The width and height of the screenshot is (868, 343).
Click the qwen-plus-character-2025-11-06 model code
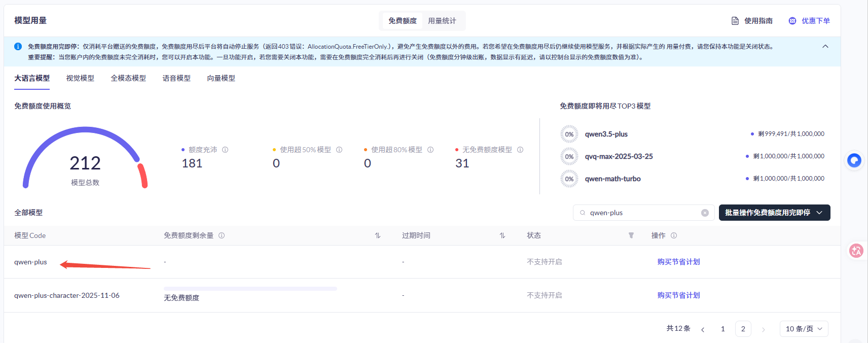(x=67, y=295)
